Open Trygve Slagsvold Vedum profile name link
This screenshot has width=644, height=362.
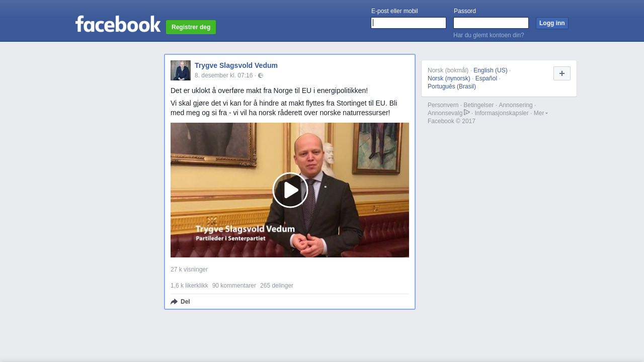[236, 65]
